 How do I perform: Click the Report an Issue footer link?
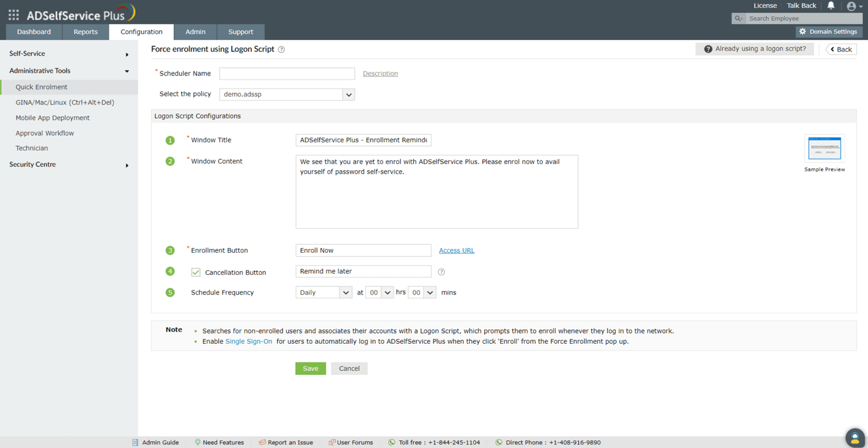point(290,443)
